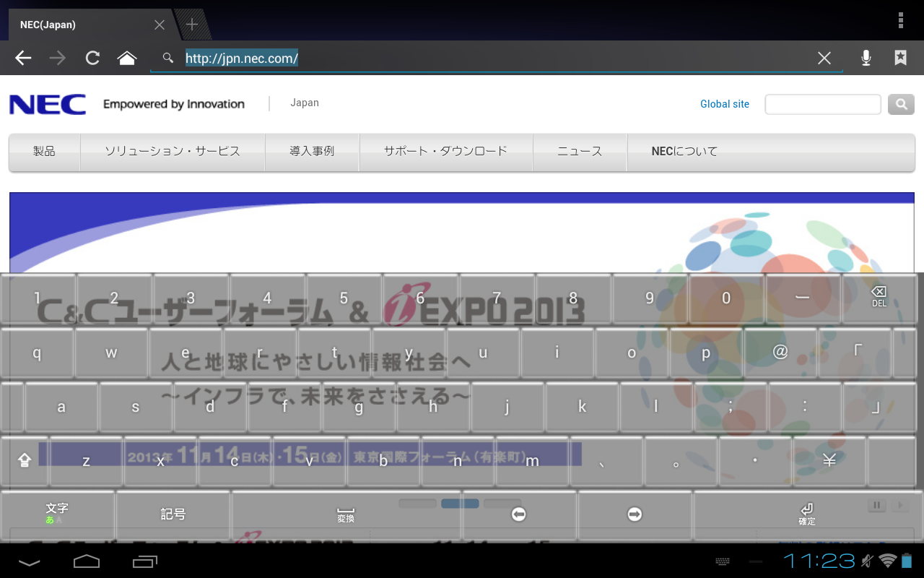Tap the 11:23 system clock

click(819, 561)
